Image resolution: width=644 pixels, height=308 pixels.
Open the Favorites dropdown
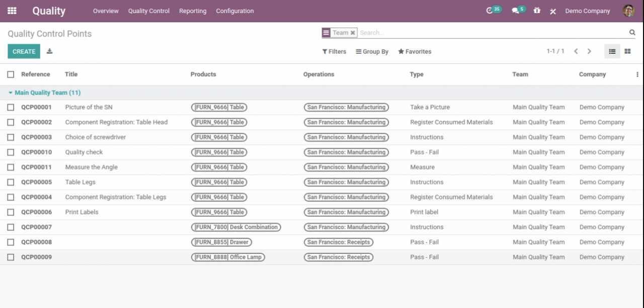coord(415,51)
